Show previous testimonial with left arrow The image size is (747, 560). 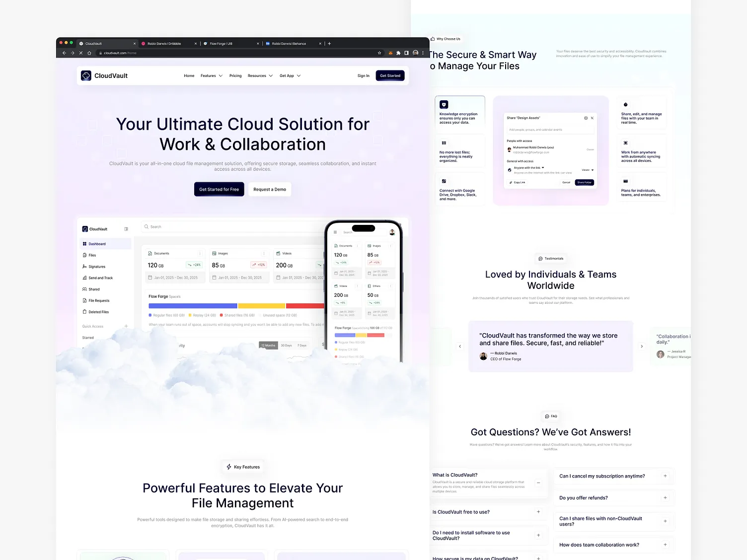point(460,346)
